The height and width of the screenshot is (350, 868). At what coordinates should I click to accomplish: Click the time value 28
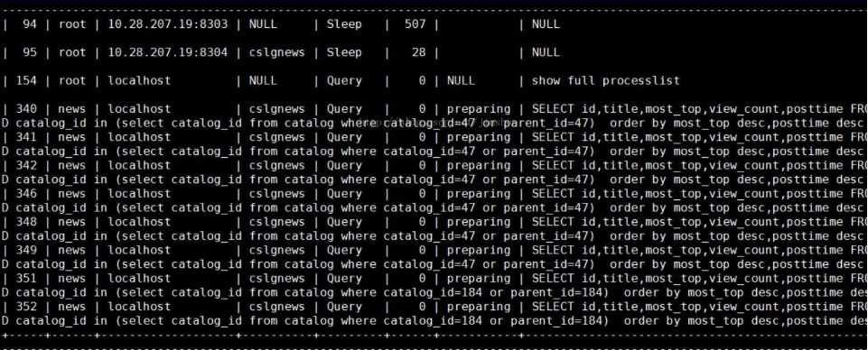(x=418, y=52)
